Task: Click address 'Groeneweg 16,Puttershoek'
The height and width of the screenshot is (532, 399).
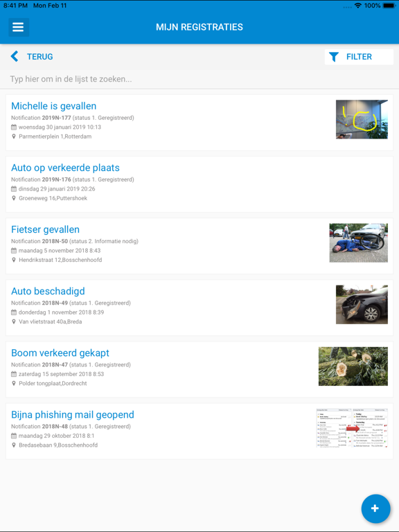Action: [x=53, y=198]
